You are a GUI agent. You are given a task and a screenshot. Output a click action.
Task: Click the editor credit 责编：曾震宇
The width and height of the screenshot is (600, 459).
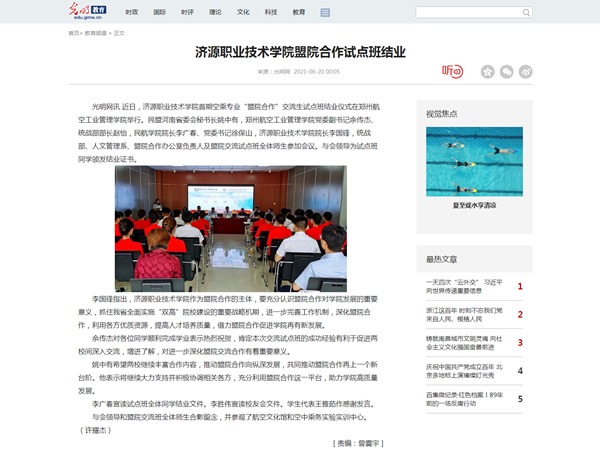click(x=358, y=443)
